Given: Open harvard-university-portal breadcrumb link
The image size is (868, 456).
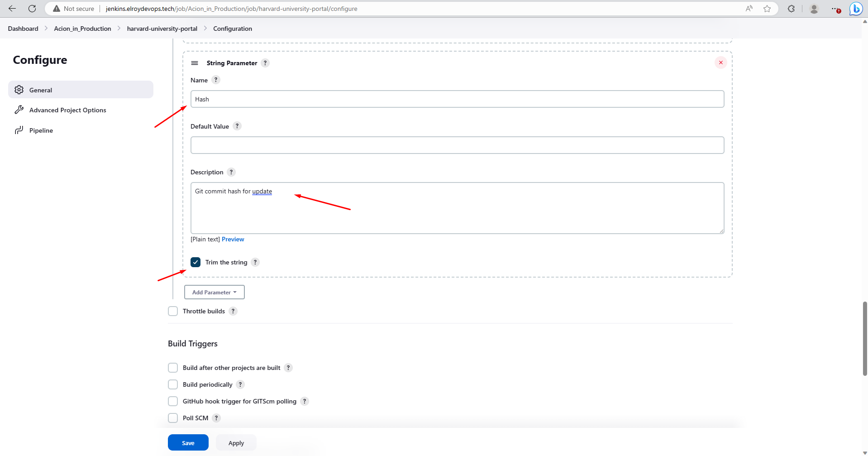Looking at the screenshot, I should pyautogui.click(x=162, y=29).
